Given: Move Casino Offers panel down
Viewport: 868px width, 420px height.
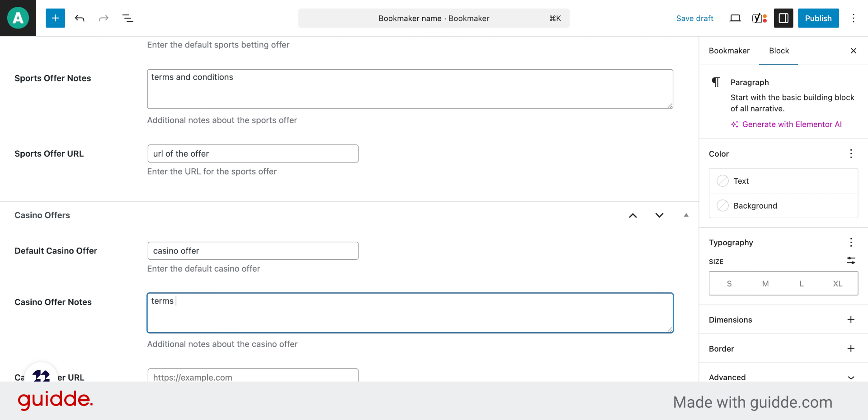Looking at the screenshot, I should (x=659, y=215).
